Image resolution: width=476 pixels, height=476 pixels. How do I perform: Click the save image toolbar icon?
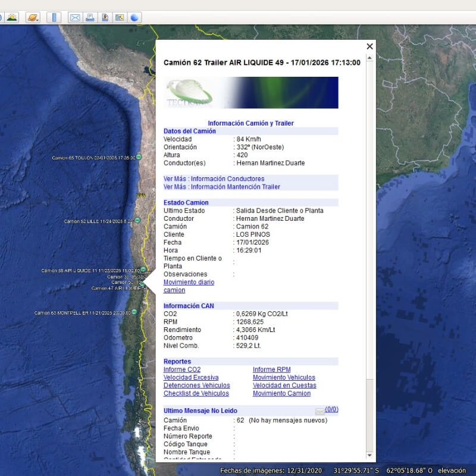coord(105,17)
